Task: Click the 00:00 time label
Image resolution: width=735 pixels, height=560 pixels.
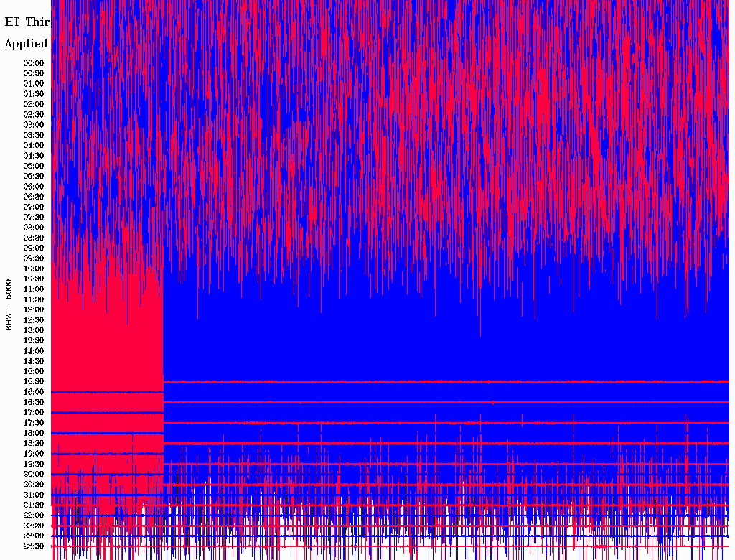Action: pyautogui.click(x=34, y=63)
